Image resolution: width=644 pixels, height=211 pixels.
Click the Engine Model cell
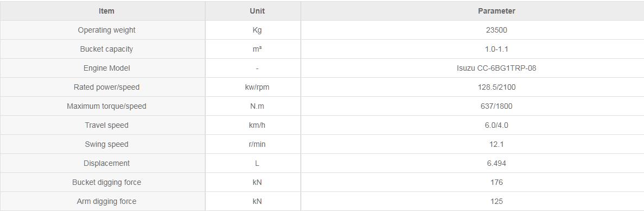[106, 68]
